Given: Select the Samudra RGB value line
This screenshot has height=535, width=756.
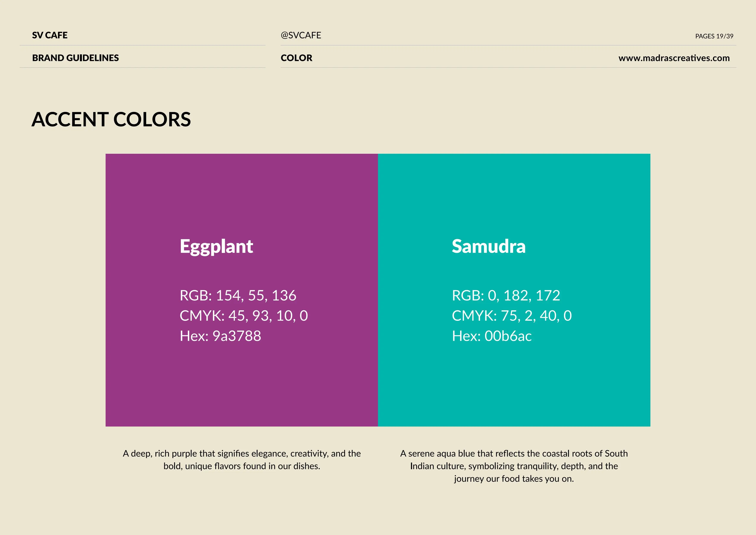Looking at the screenshot, I should coord(506,295).
